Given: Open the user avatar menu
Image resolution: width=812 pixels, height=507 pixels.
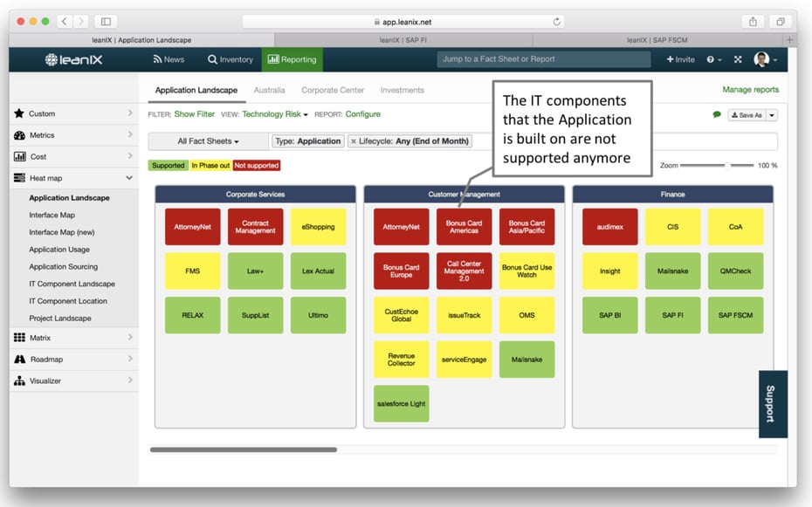Looking at the screenshot, I should pyautogui.click(x=766, y=59).
